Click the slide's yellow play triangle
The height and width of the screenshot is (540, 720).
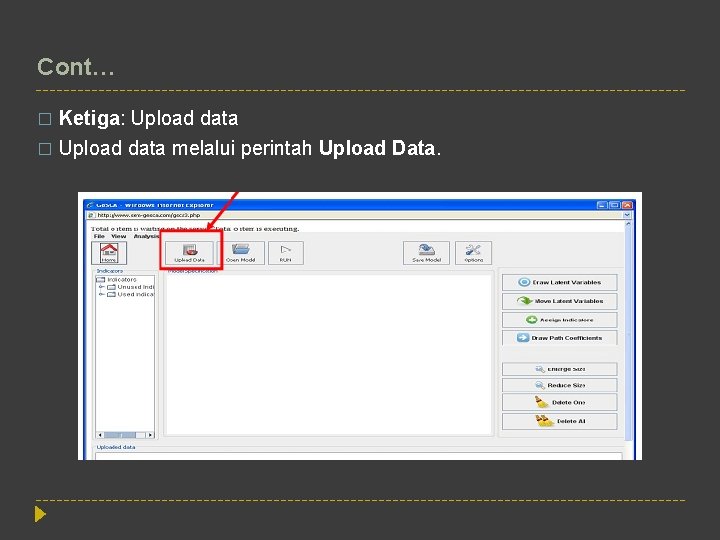40,514
